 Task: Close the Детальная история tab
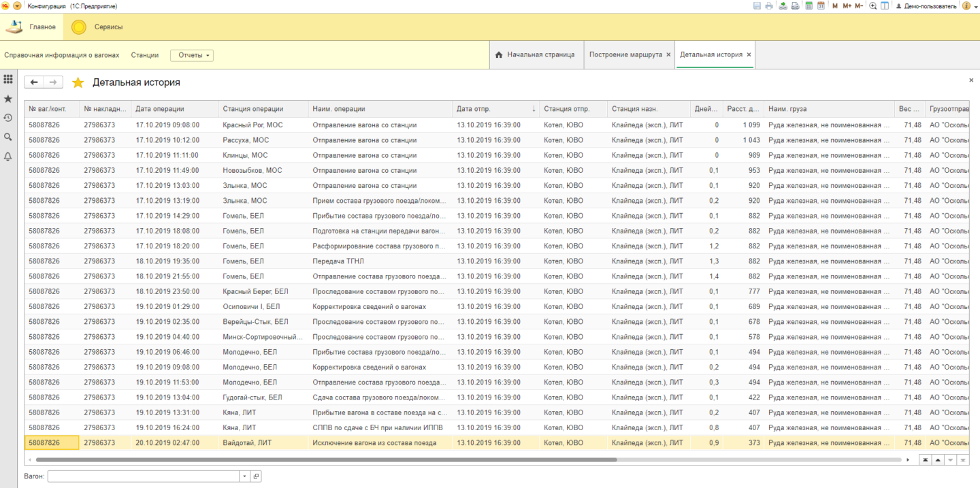749,54
